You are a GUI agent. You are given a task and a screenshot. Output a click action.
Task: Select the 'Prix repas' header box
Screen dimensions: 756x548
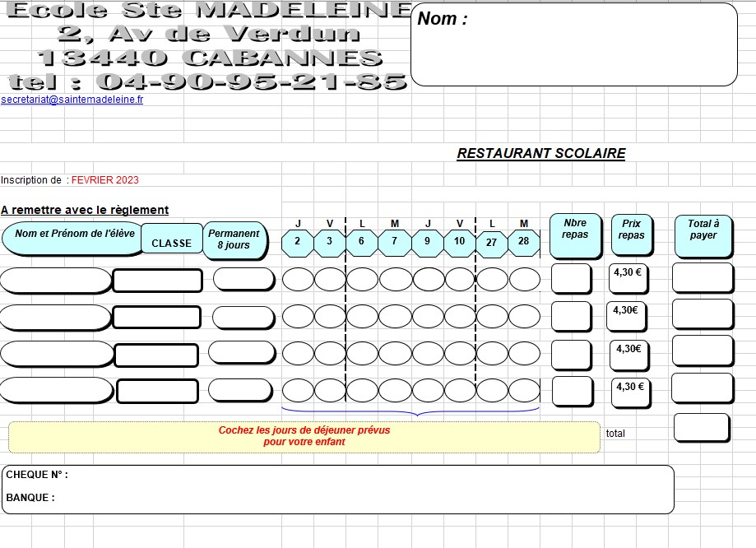click(x=631, y=235)
